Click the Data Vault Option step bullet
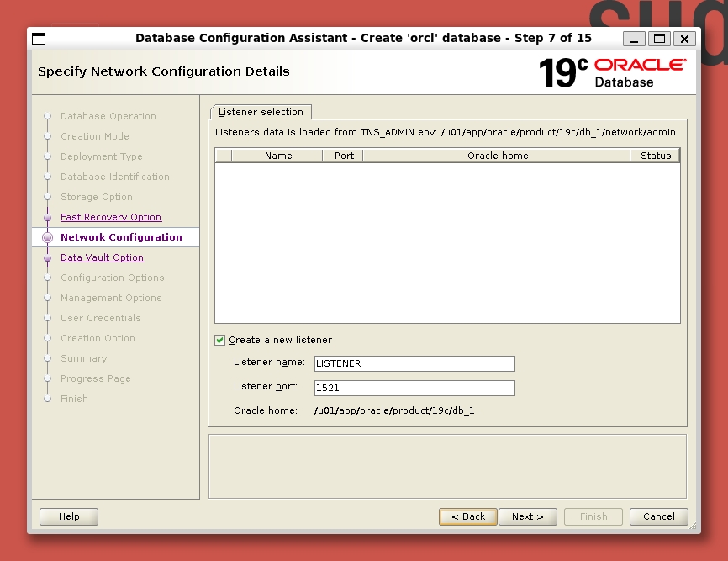Image resolution: width=728 pixels, height=561 pixels. [x=48, y=258]
